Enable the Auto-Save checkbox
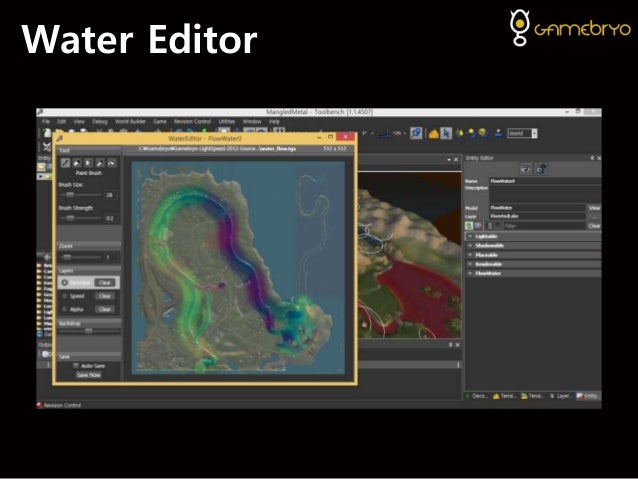This screenshot has width=638, height=479. pyautogui.click(x=76, y=365)
